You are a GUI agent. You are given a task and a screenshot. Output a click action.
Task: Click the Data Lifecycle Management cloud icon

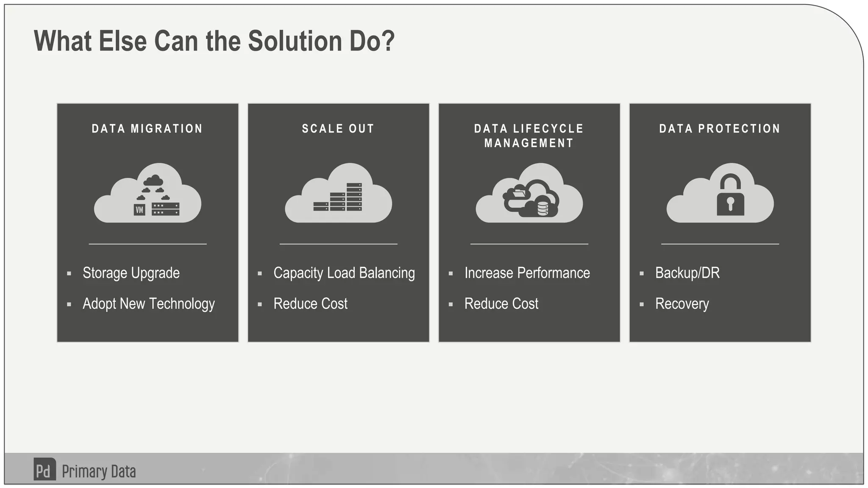(529, 193)
